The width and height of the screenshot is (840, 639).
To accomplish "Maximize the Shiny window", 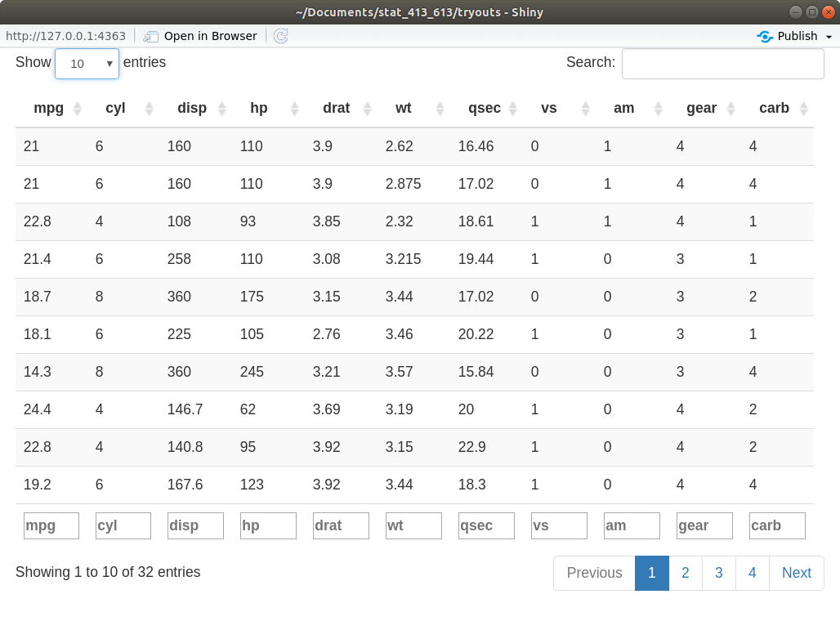I will coord(812,11).
